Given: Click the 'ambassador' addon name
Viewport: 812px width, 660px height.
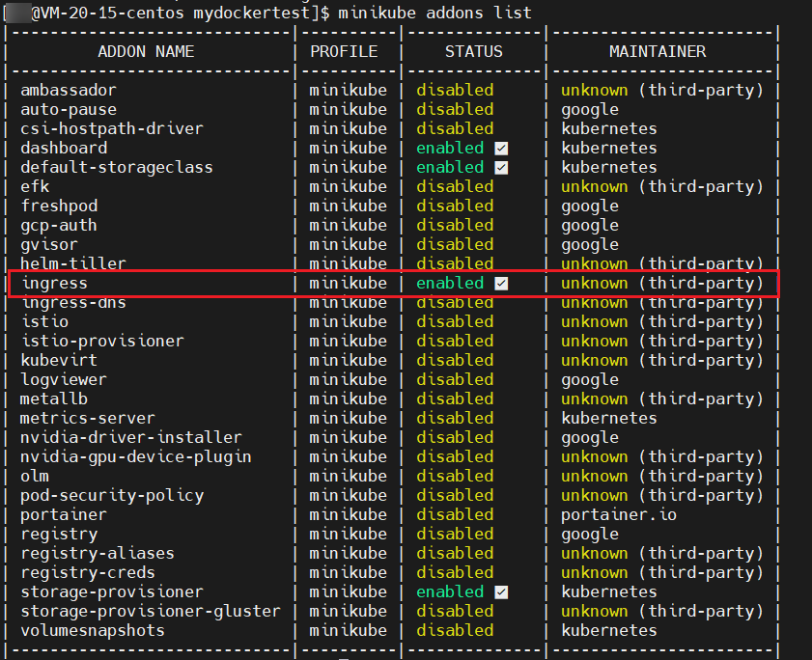Looking at the screenshot, I should pyautogui.click(x=69, y=90).
